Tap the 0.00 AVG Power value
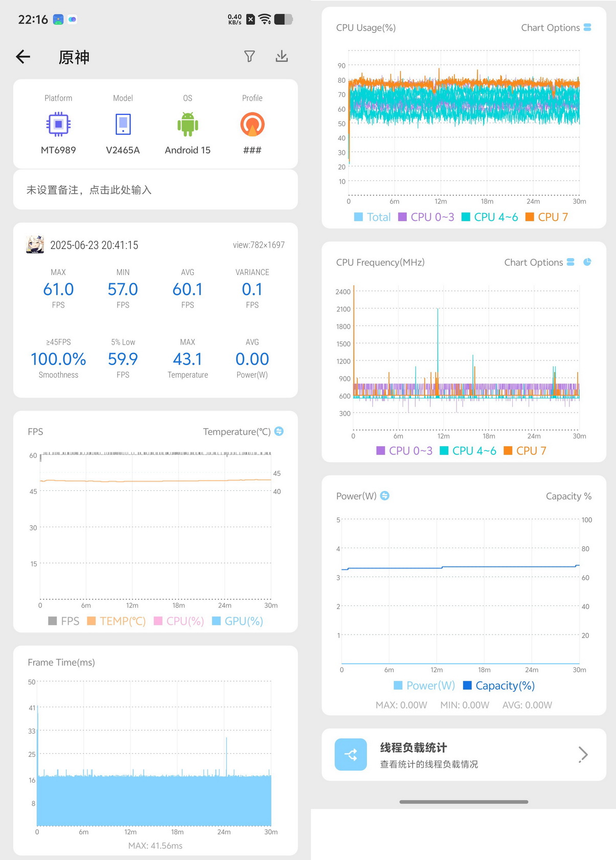The height and width of the screenshot is (860, 616). (252, 359)
